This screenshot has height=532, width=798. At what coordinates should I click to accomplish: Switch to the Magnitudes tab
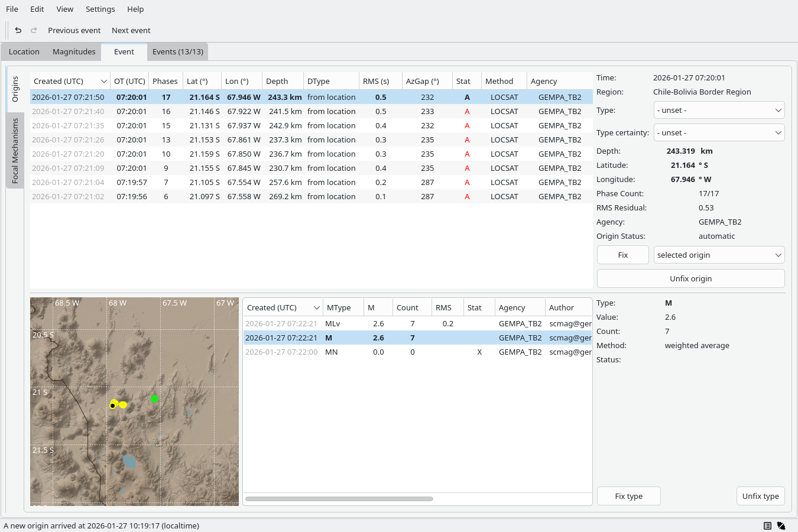pyautogui.click(x=73, y=51)
